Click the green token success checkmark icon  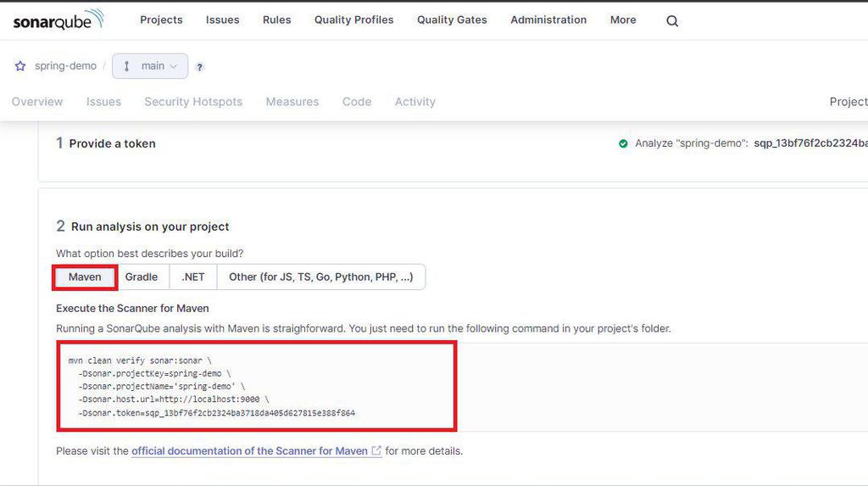pyautogui.click(x=623, y=143)
